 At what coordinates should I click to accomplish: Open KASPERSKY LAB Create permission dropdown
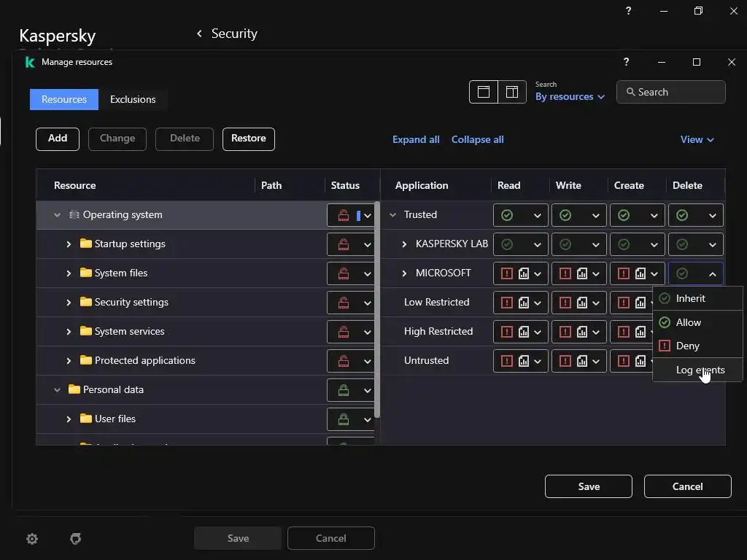654,245
